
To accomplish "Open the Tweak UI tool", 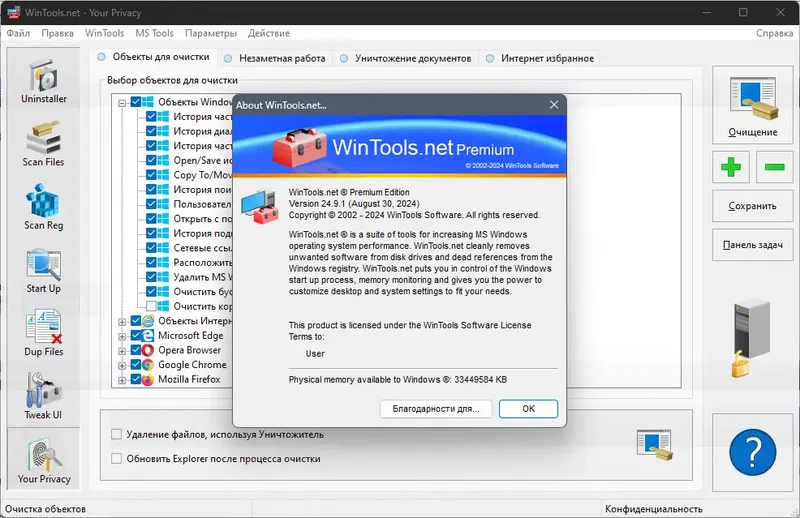I will coord(43,397).
